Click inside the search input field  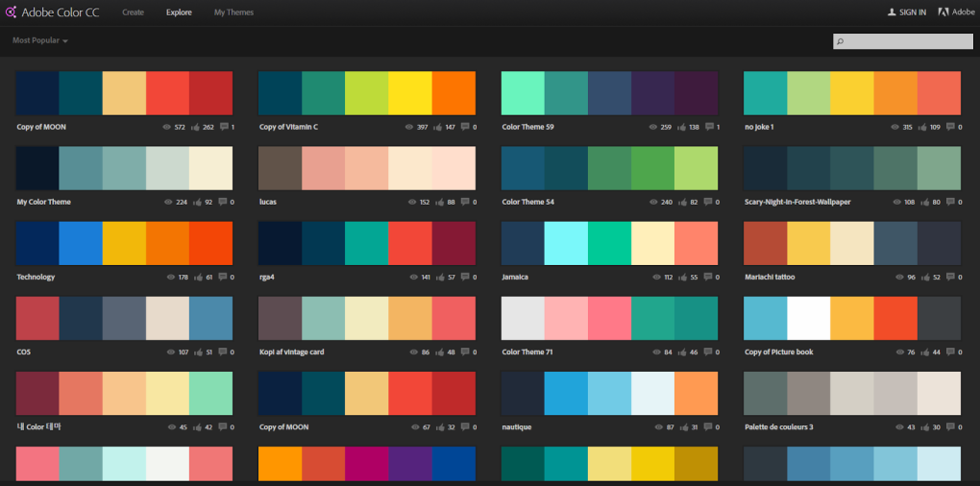908,41
